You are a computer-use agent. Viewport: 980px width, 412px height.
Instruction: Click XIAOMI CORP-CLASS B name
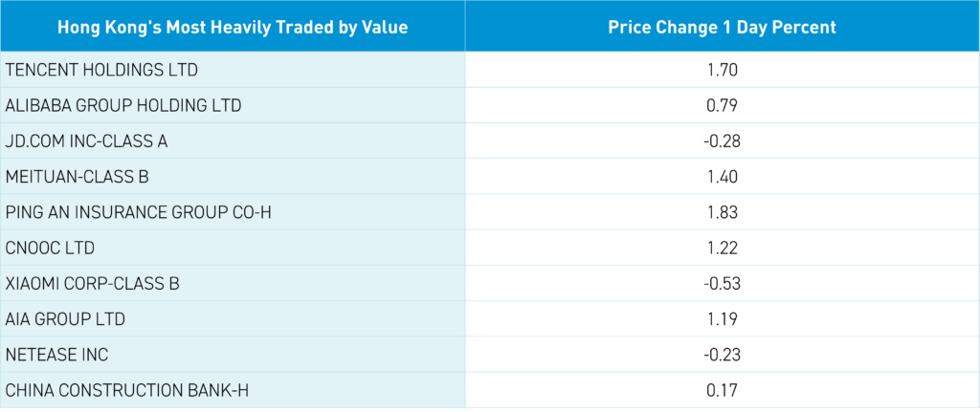(x=92, y=283)
